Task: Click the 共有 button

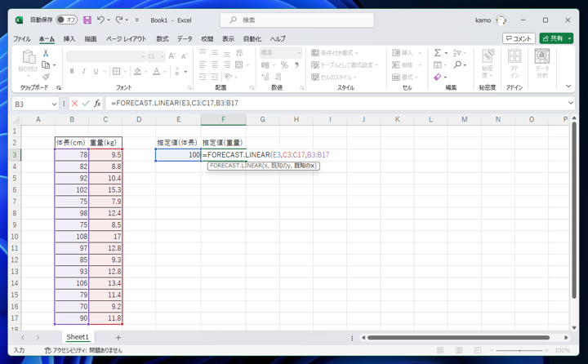Action: 553,38
